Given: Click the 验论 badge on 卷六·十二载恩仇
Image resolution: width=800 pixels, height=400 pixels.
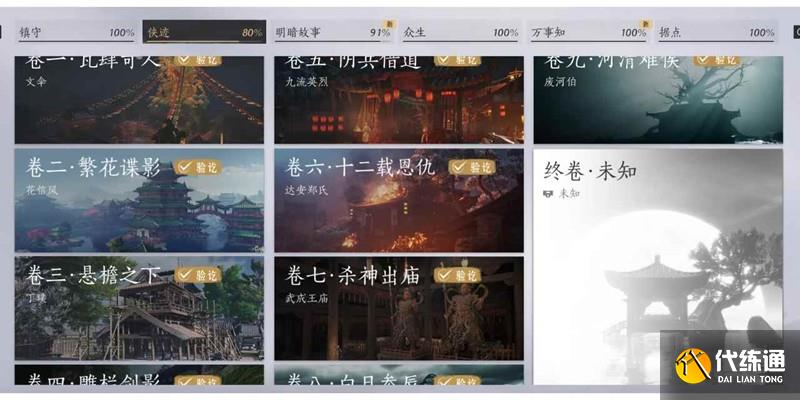Looking at the screenshot, I should coord(472,167).
